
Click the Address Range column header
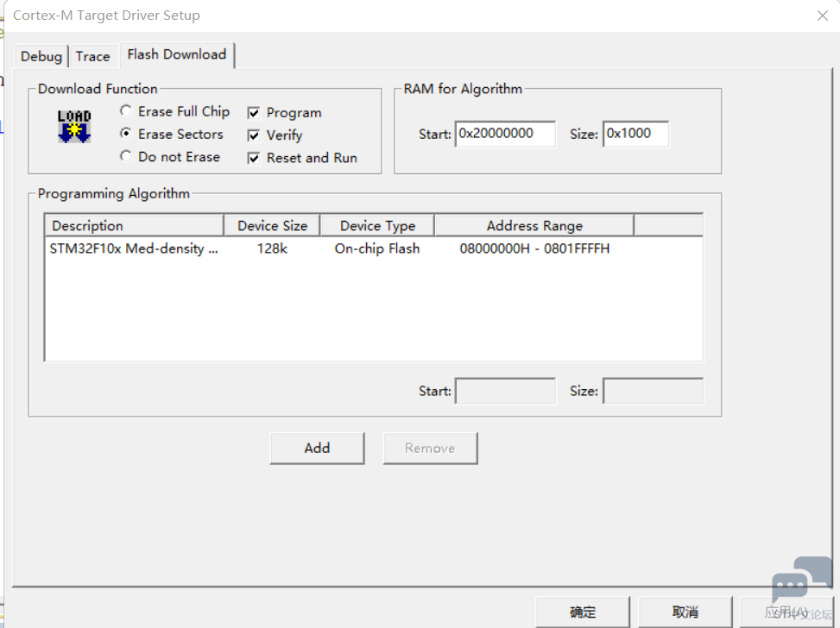click(534, 226)
